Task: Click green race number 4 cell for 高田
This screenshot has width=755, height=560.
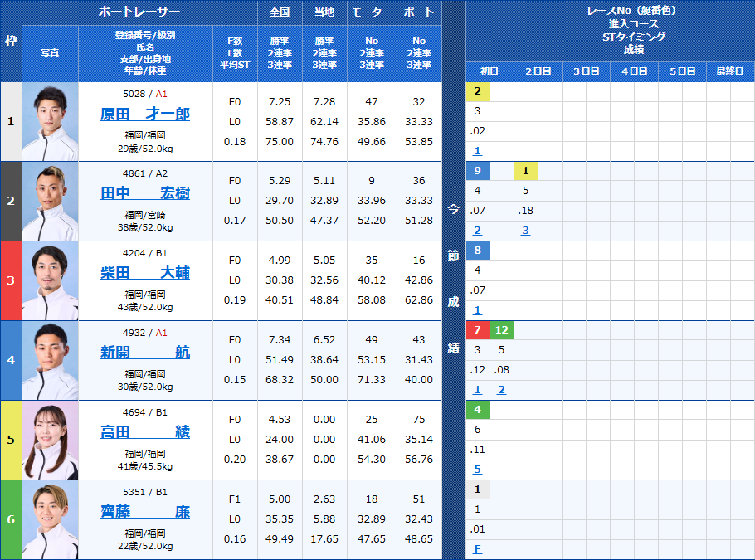Action: click(x=478, y=410)
